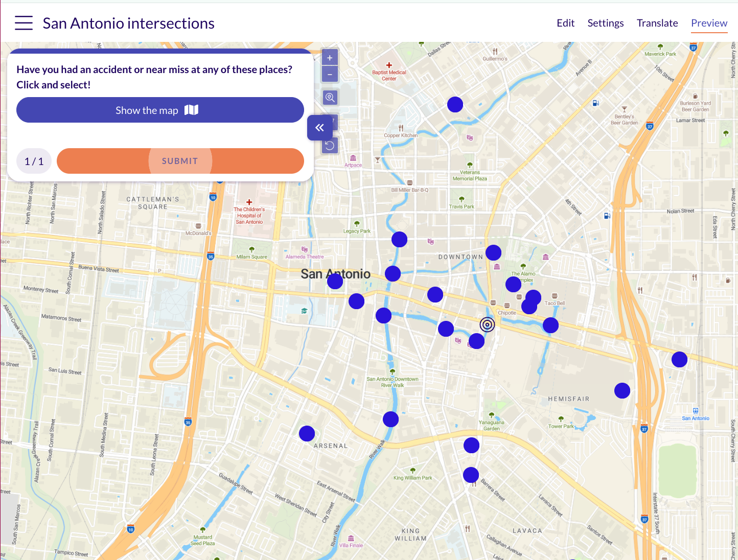Select the blue marker below The Alamo
The width and height of the screenshot is (738, 560).
click(513, 285)
